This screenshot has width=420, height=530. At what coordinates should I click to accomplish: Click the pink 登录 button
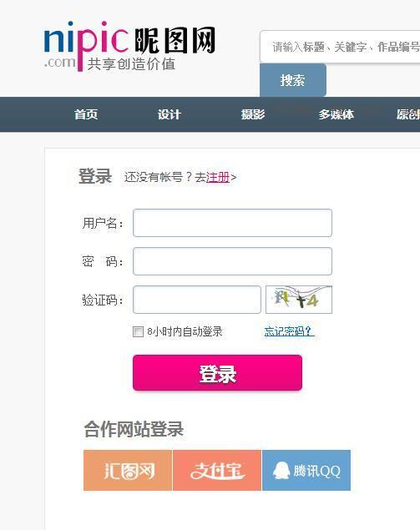(x=217, y=373)
